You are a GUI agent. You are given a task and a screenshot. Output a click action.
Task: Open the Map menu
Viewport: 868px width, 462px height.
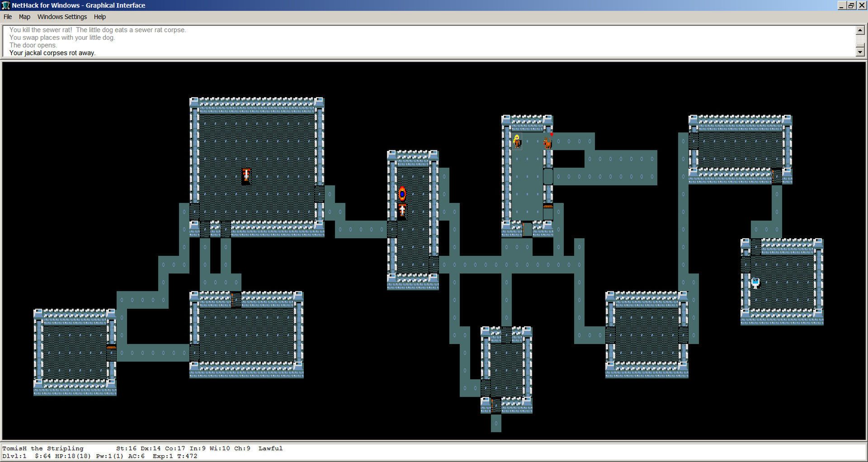[x=24, y=17]
